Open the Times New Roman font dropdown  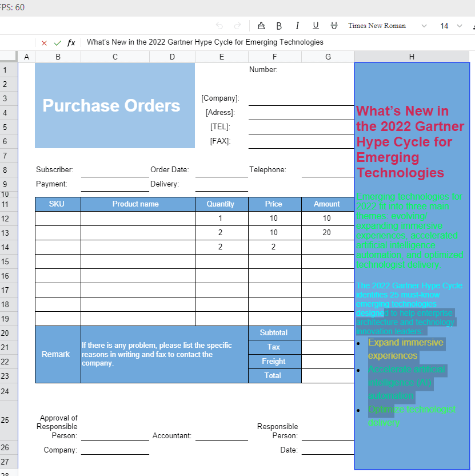387,26
